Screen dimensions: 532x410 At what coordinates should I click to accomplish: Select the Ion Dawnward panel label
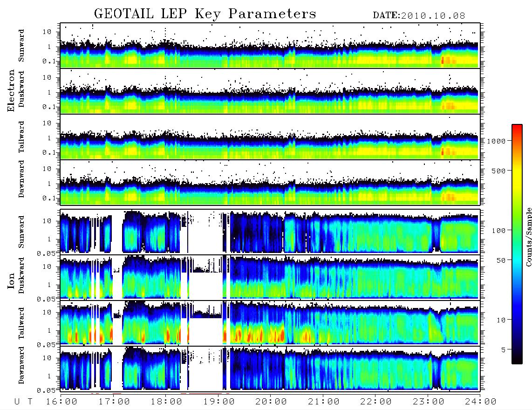(x=21, y=365)
